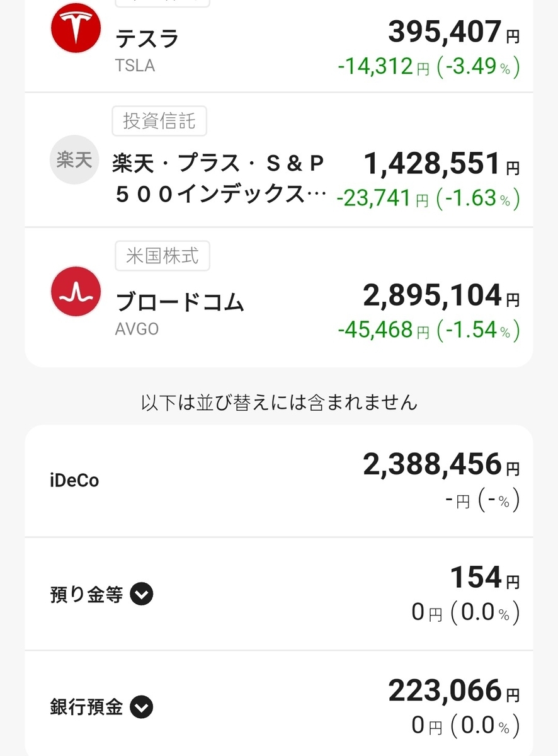Select the 395,407円 Tesla valuation
The width and height of the screenshot is (558, 756).
[454, 32]
